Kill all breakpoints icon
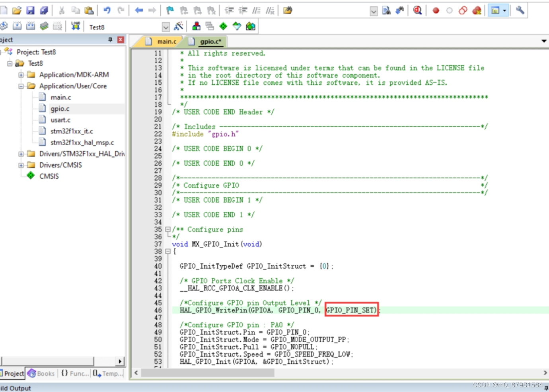 (477, 10)
